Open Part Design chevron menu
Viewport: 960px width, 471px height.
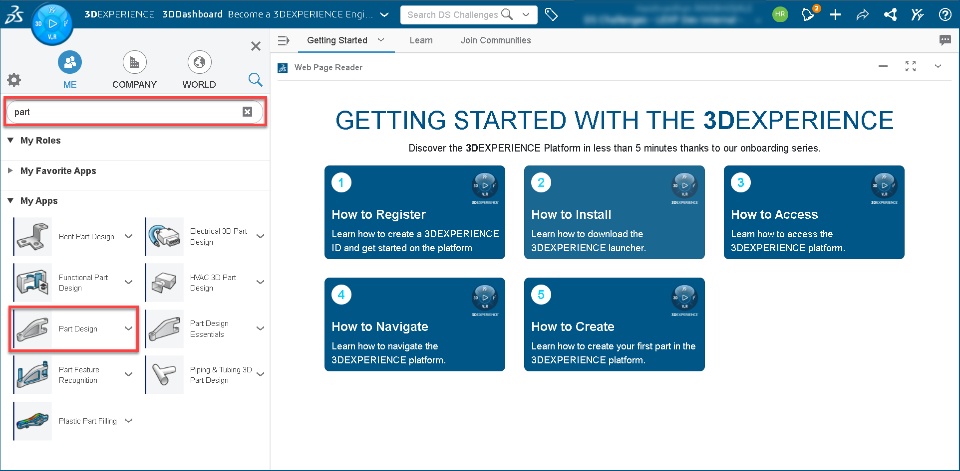click(x=129, y=328)
